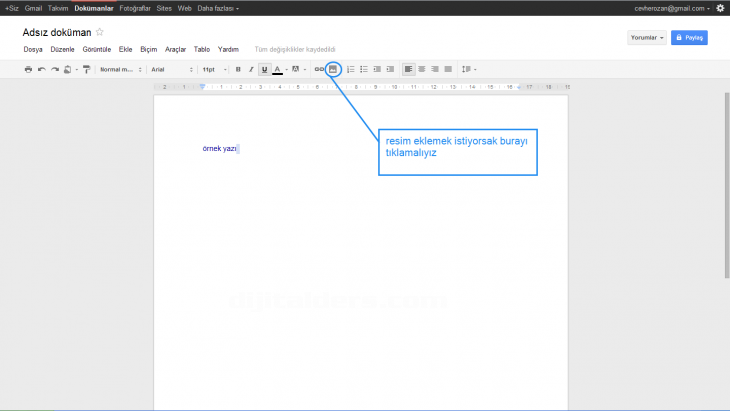
Task: Click the blue Paylaş button
Action: [x=689, y=37]
